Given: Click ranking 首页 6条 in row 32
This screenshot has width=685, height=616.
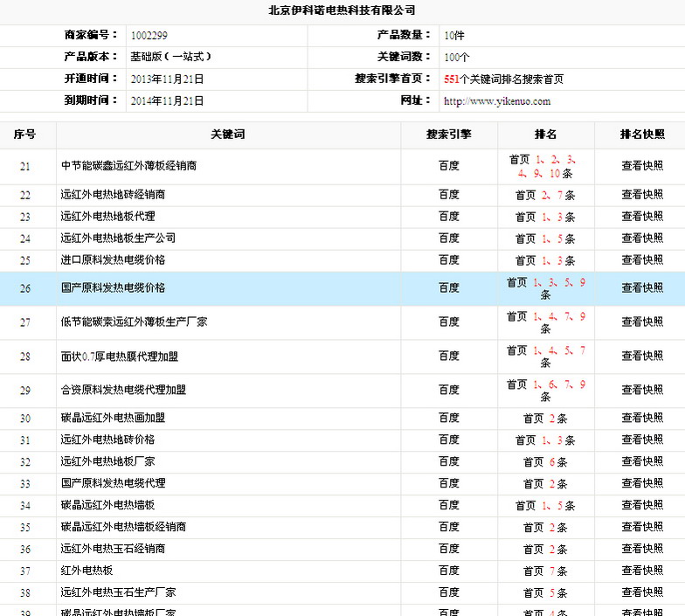Looking at the screenshot, I should (x=545, y=461).
